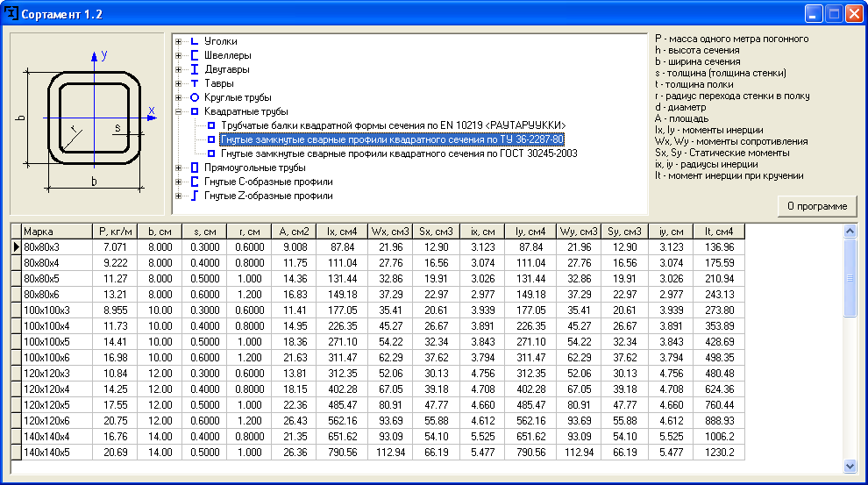Viewport: 868px width, 485px height.
Task: Select Швеллеры in the tree
Action: pyautogui.click(x=227, y=55)
